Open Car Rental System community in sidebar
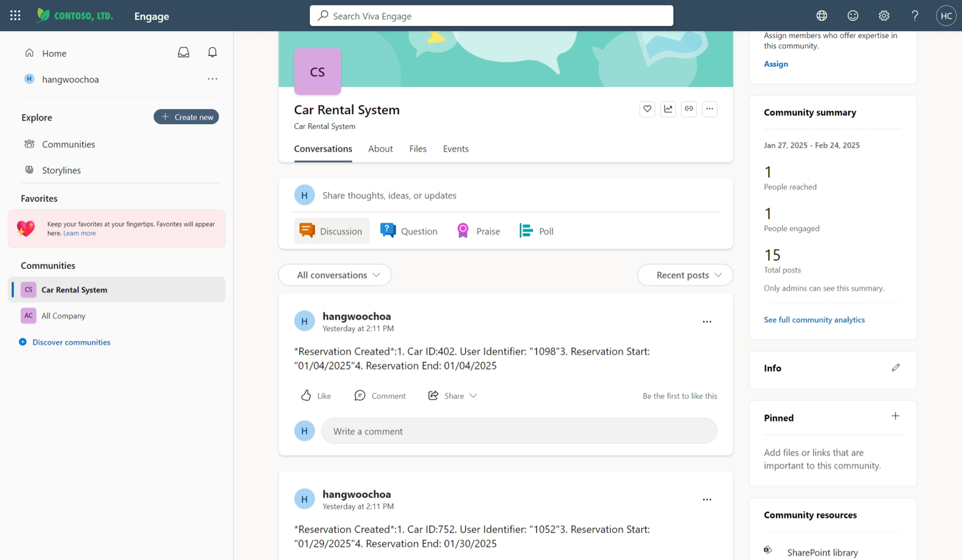The height and width of the screenshot is (560, 962). click(x=117, y=289)
